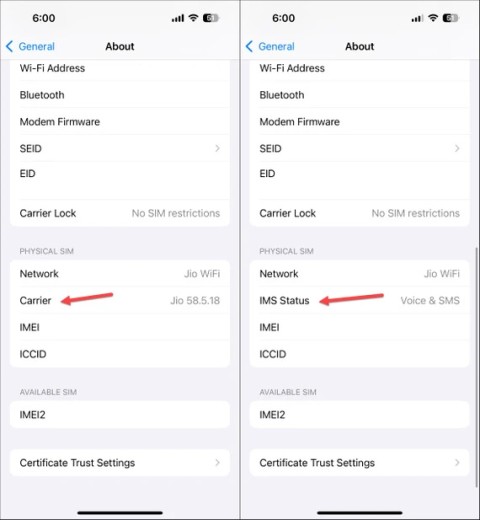480x520 pixels.
Task: Tap the home indicator bar on left screen
Action: (120, 513)
